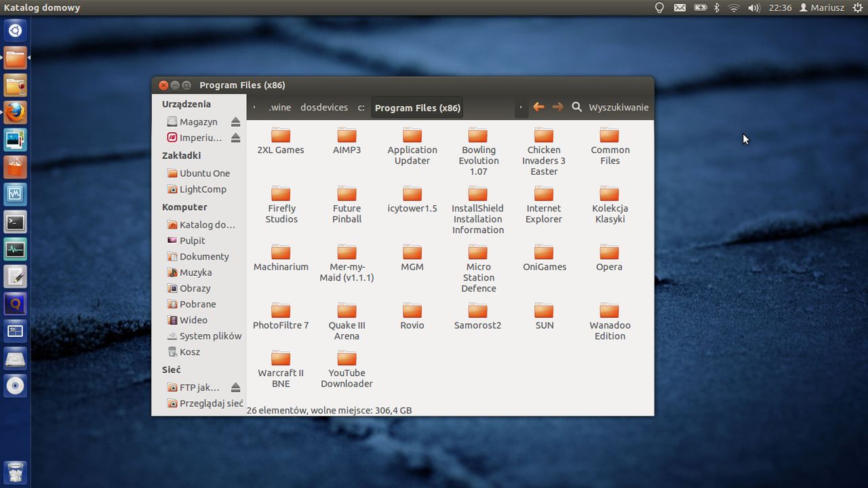The width and height of the screenshot is (868, 488).
Task: Open the YouTube Downloader folder
Action: click(347, 369)
